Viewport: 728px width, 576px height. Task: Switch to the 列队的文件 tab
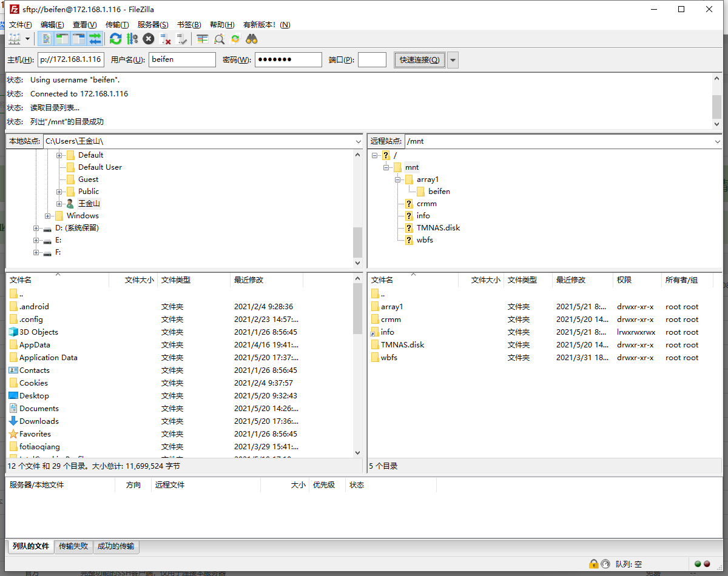coord(30,546)
